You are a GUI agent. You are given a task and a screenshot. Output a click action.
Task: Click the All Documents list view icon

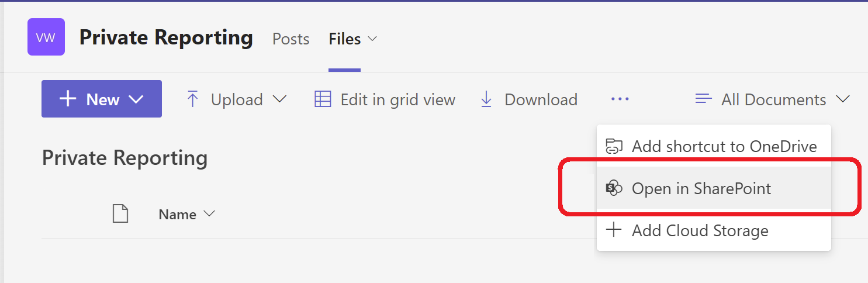coord(704,99)
